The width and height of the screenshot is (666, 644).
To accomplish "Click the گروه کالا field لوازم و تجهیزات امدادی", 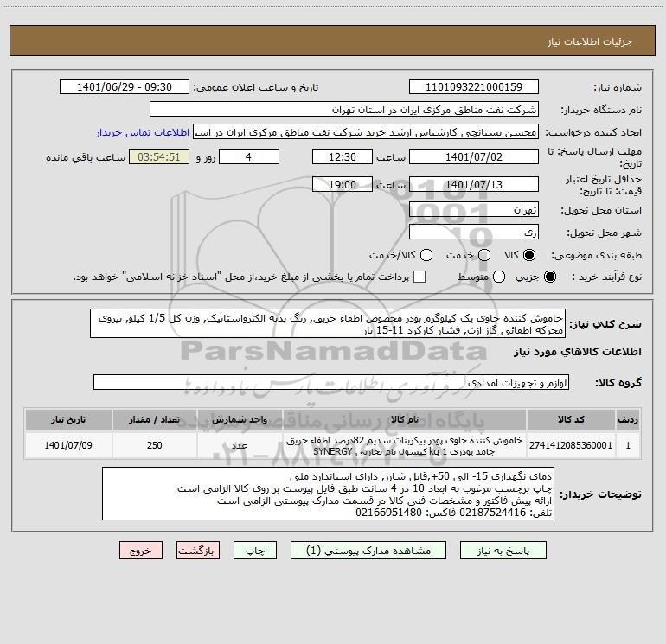I will point(331,382).
